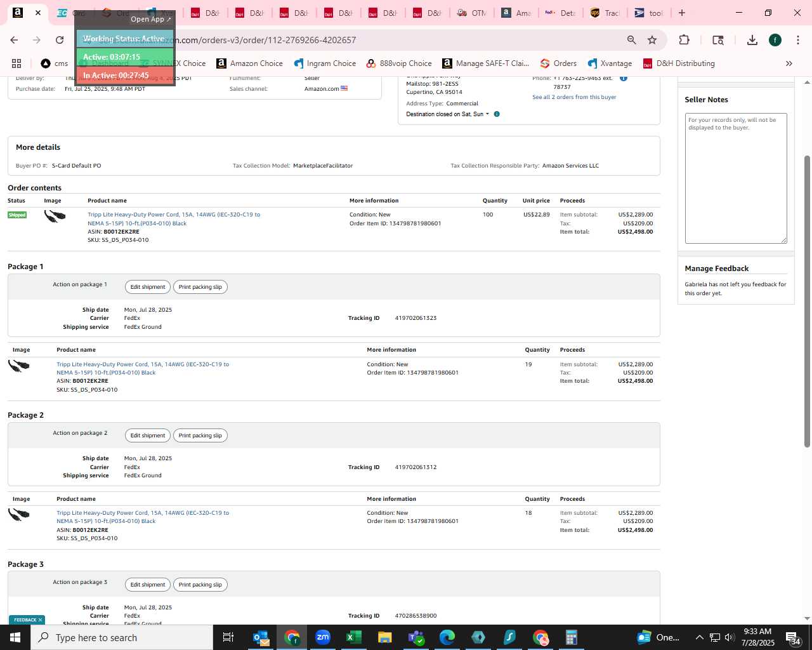Open the Windows Start menu
812x650 pixels.
coord(15,637)
